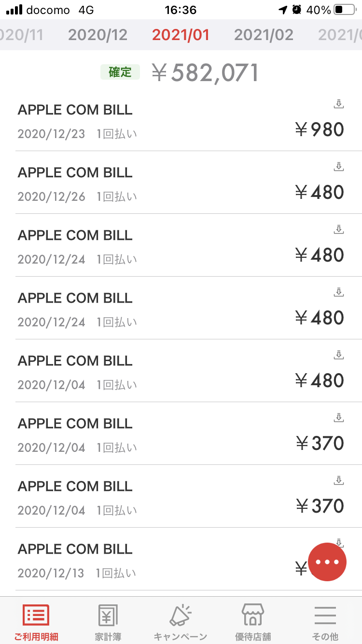
Task: Tap the download icon on the 2020/12/26 ¥480 entry
Action: pos(339,167)
